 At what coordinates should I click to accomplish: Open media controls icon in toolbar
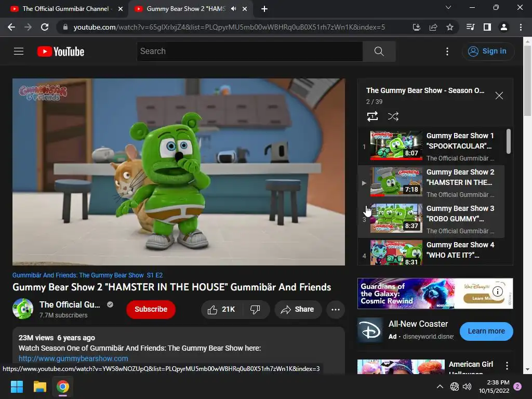[470, 27]
